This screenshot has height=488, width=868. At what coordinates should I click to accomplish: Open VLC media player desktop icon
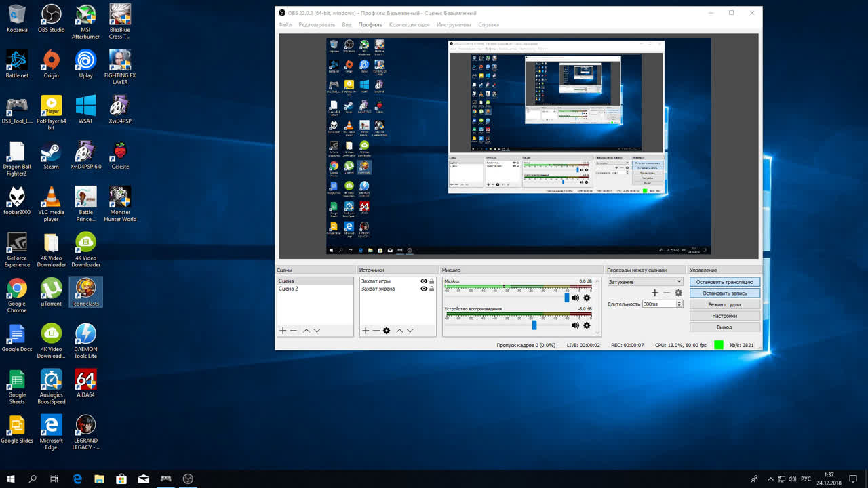pos(52,205)
